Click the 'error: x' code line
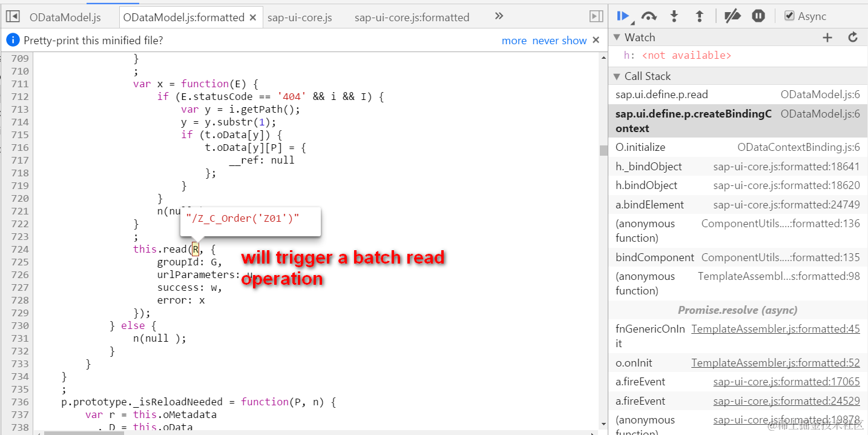The height and width of the screenshot is (435, 868). (x=181, y=300)
